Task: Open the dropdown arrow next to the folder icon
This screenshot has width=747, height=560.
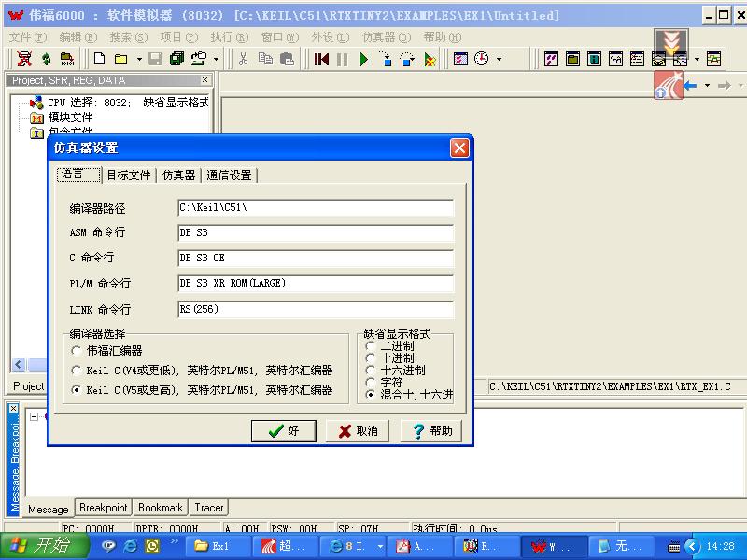Action: (x=139, y=60)
